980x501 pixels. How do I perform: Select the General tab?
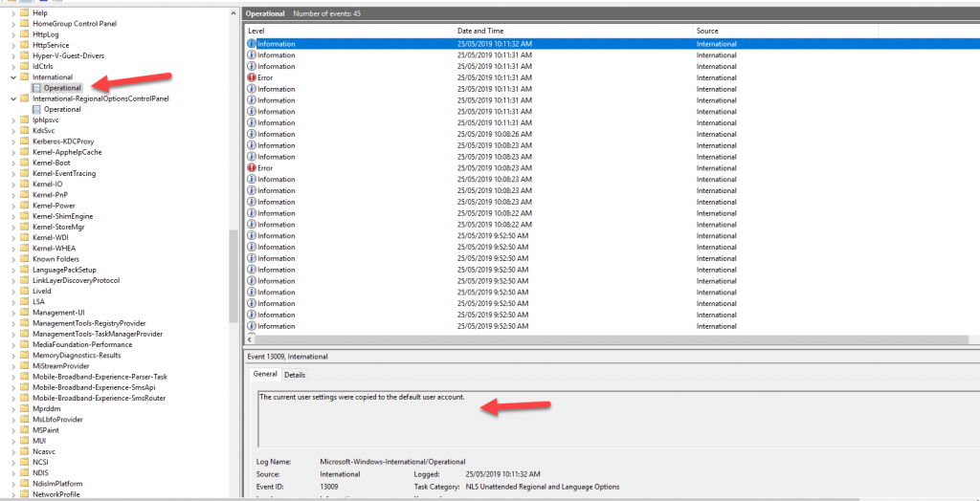point(264,375)
